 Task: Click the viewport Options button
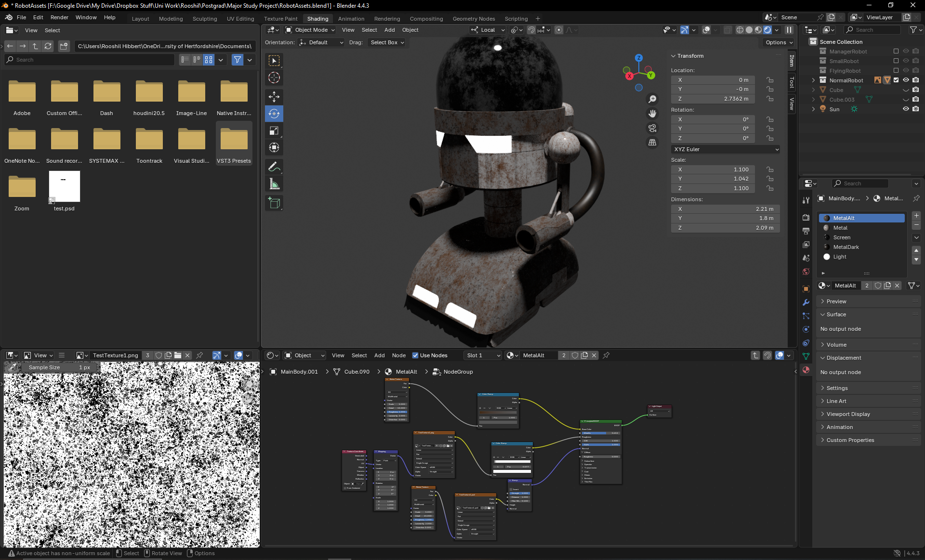coord(779,42)
